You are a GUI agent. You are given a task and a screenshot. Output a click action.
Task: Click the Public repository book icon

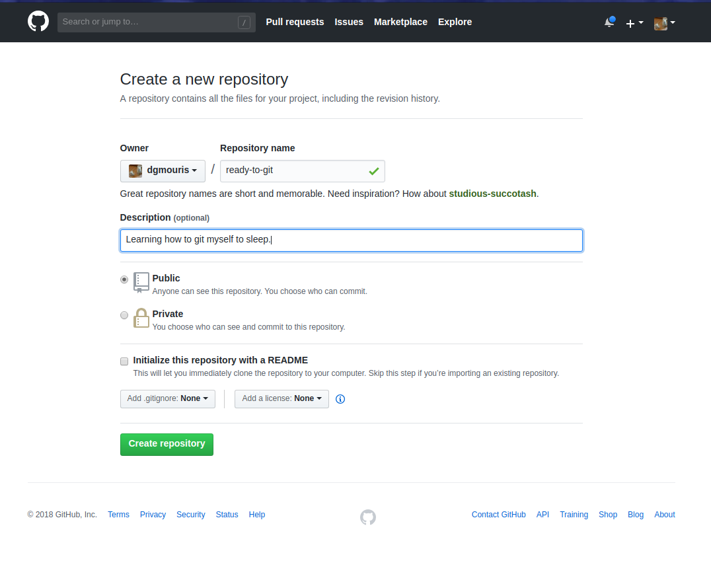point(141,283)
